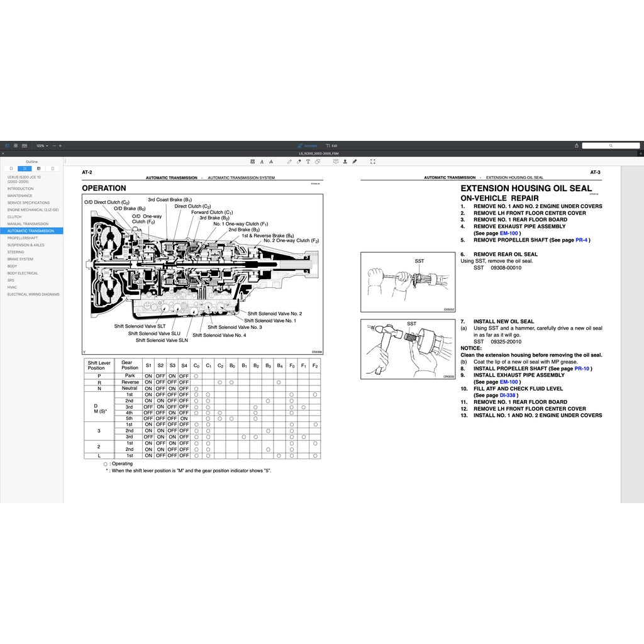Zoom in with the plus button
644x644 pixels.
[60, 145]
